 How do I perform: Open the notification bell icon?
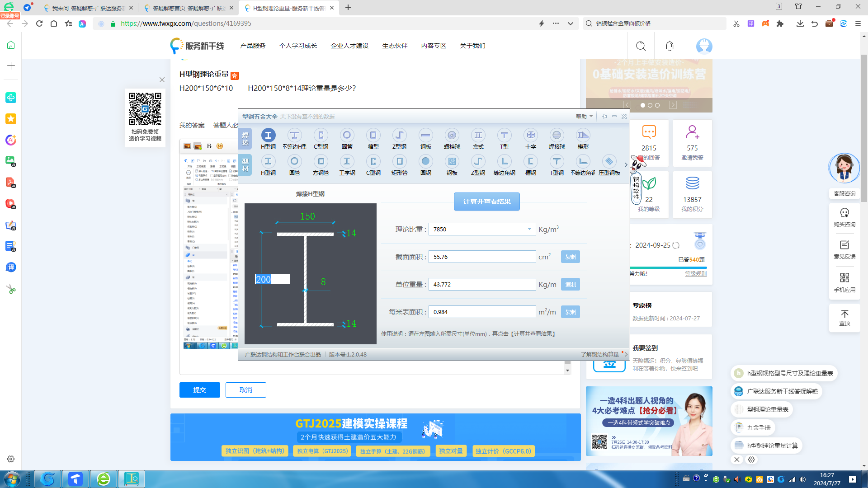(670, 46)
